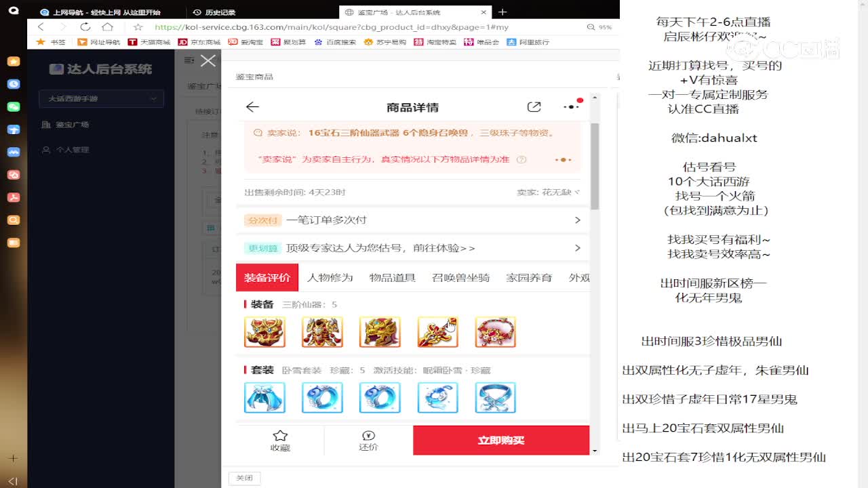Viewport: 868px width, 488px height.
Task: View the red sword weapon item
Action: pos(437,332)
